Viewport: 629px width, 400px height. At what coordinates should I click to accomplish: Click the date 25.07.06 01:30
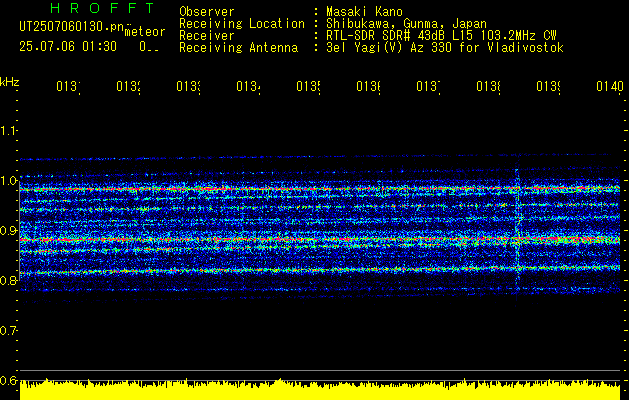pos(68,47)
